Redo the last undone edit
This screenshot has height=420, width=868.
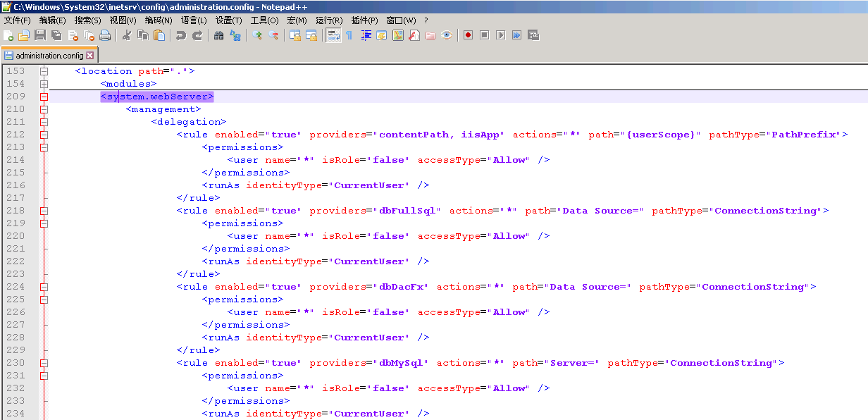click(x=197, y=35)
